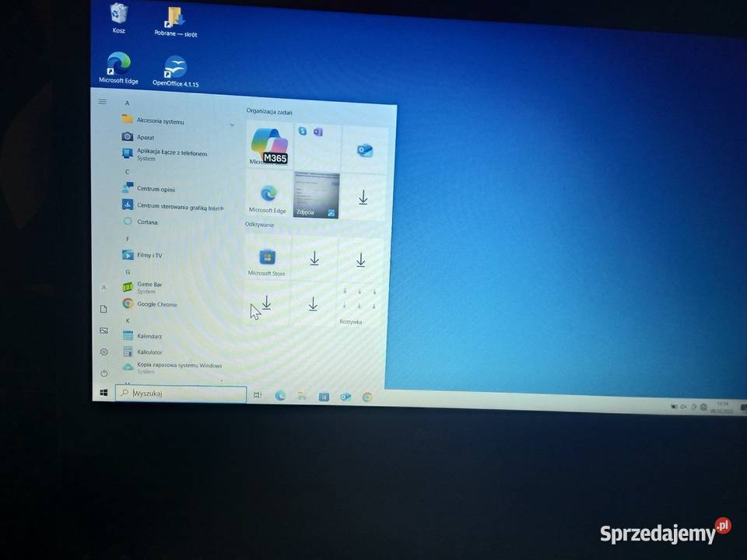747x560 pixels.
Task: Click the Windows Start button
Action: pos(103,393)
